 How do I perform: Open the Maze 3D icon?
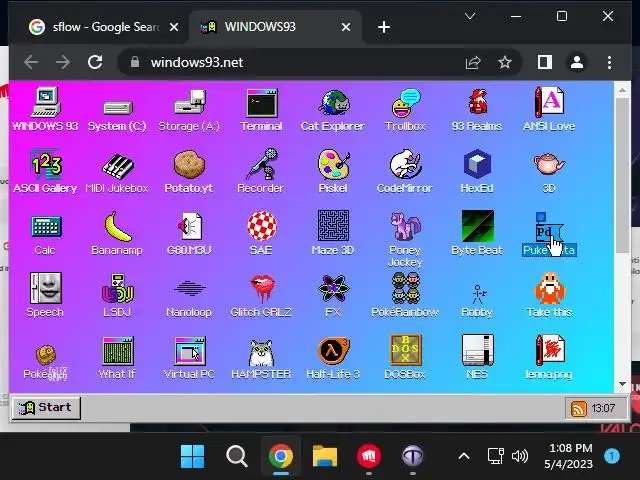point(333,226)
